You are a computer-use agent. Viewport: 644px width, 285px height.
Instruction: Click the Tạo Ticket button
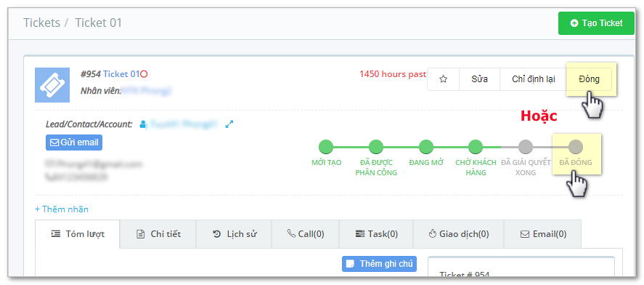(x=596, y=23)
